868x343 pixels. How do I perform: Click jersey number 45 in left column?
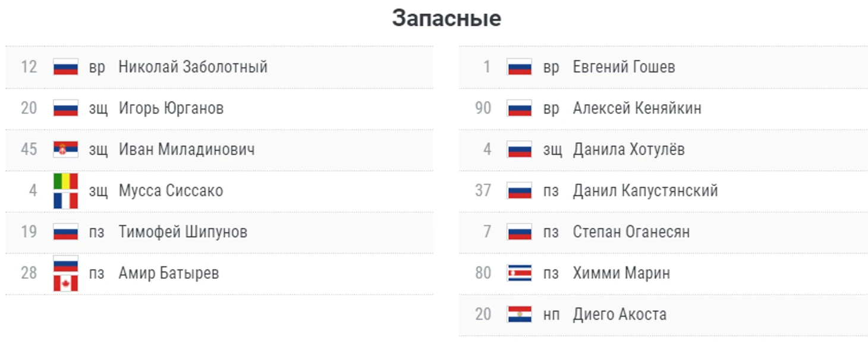coord(29,149)
